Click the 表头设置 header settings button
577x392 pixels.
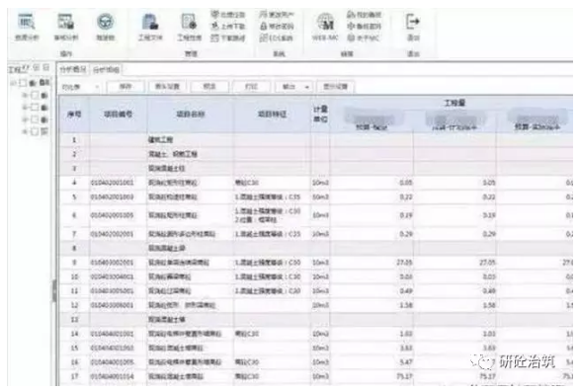click(167, 87)
